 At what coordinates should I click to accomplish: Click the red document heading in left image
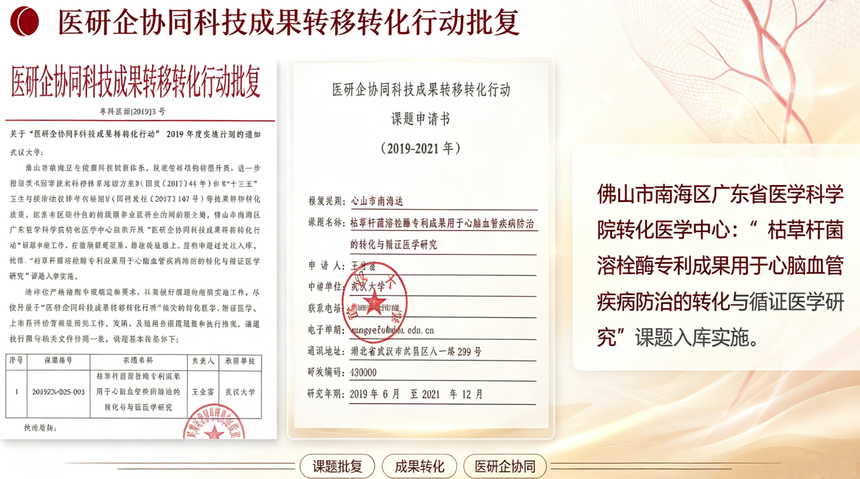click(135, 82)
